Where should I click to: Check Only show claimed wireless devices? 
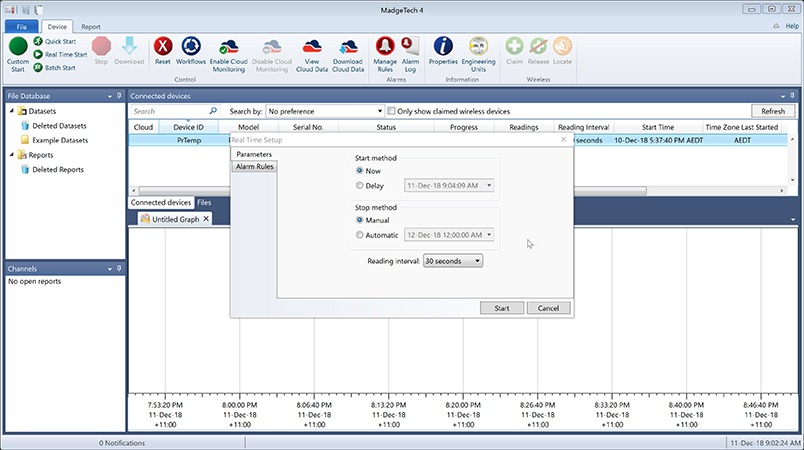click(393, 111)
